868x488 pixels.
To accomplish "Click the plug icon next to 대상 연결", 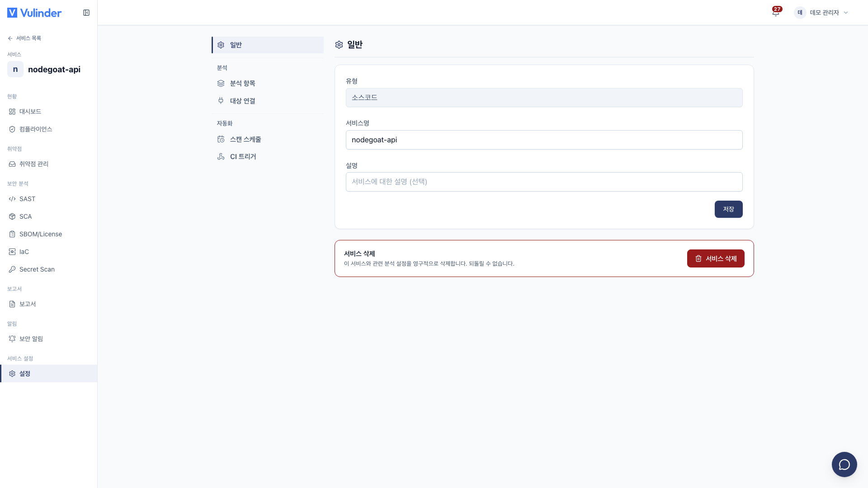I will 221,101.
